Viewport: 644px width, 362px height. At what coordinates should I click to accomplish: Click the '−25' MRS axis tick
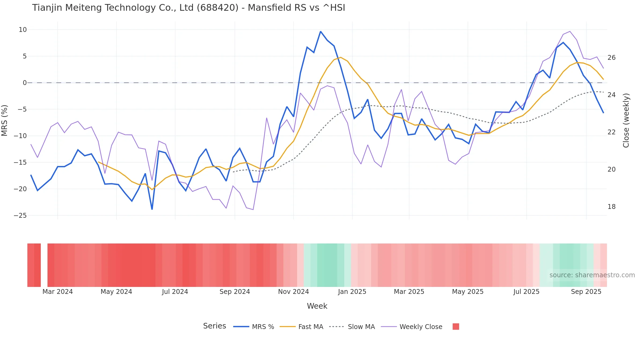(x=20, y=216)
